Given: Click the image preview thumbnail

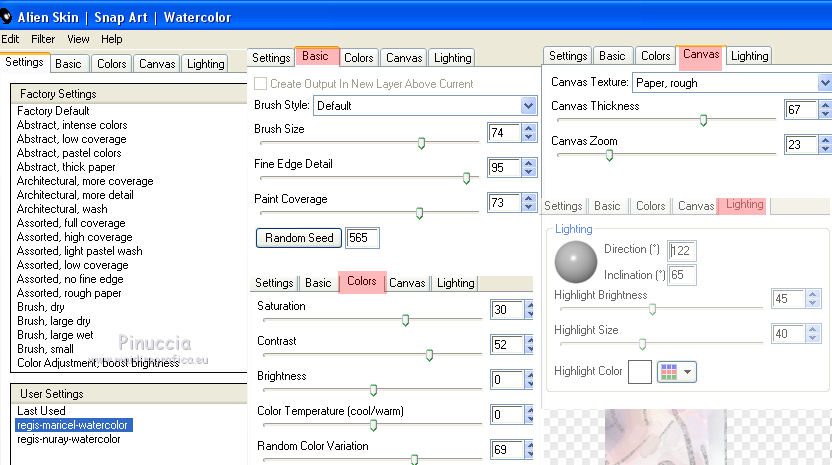Looking at the screenshot, I should coord(665,437).
